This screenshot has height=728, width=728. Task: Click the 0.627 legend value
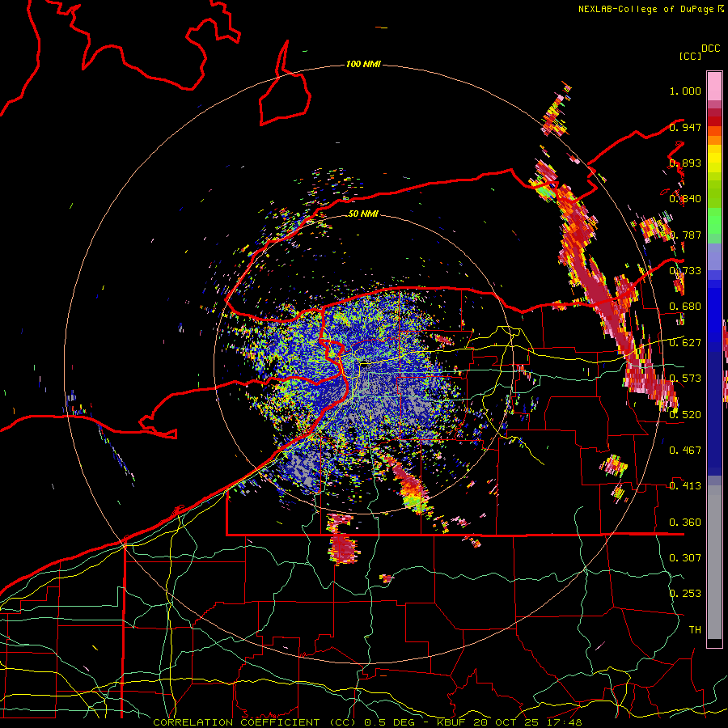click(685, 343)
